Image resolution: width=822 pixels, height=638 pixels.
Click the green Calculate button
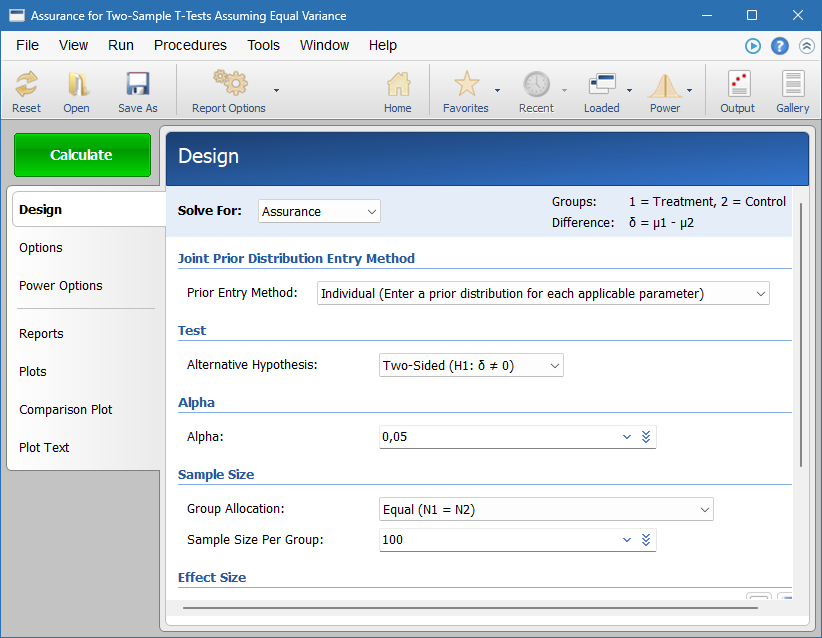(x=82, y=155)
